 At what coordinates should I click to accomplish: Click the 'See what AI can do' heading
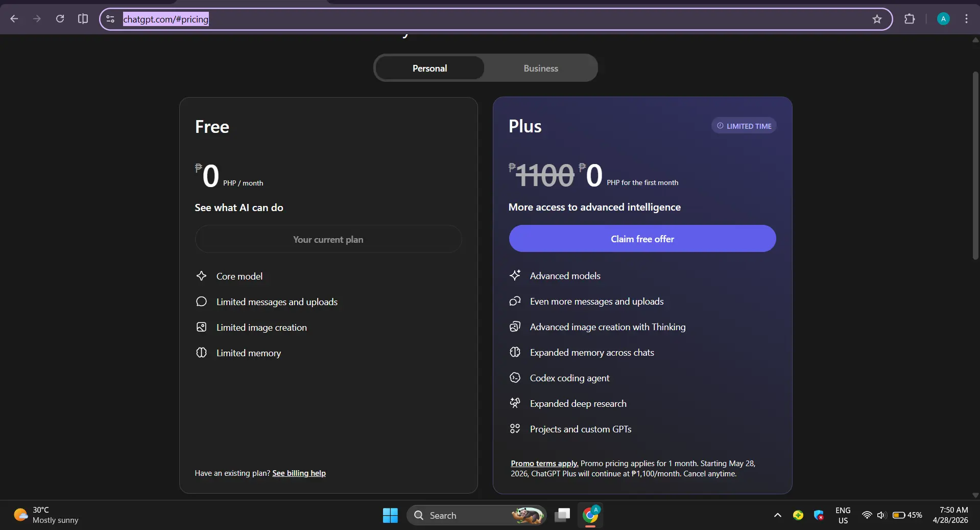click(x=238, y=208)
